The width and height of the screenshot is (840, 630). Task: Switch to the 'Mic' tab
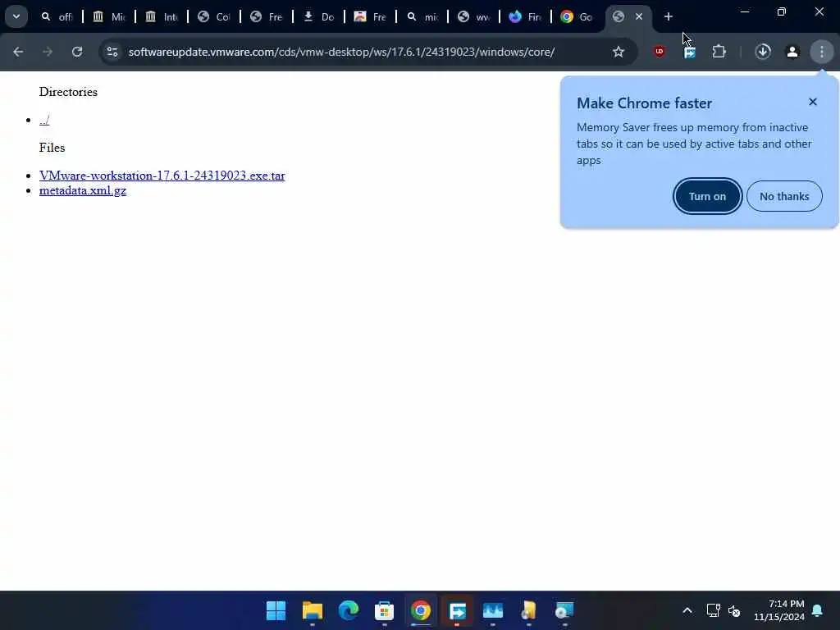pos(109,16)
